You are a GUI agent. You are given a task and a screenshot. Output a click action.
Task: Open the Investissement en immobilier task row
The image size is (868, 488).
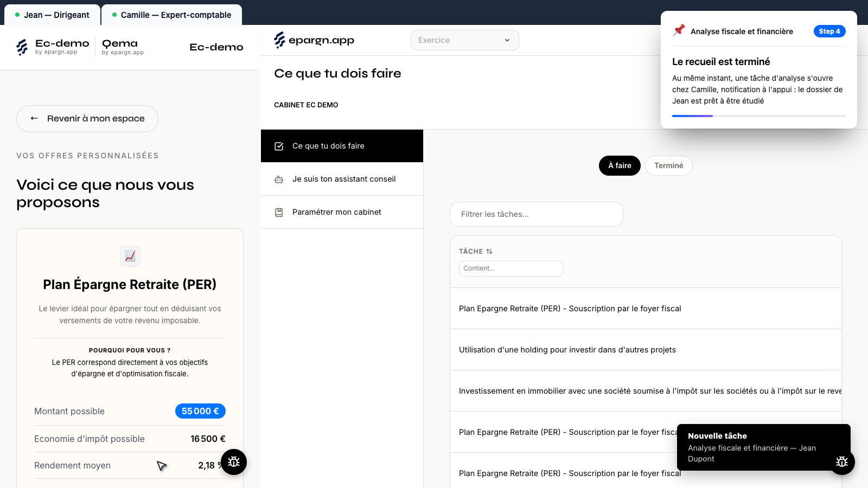(646, 391)
